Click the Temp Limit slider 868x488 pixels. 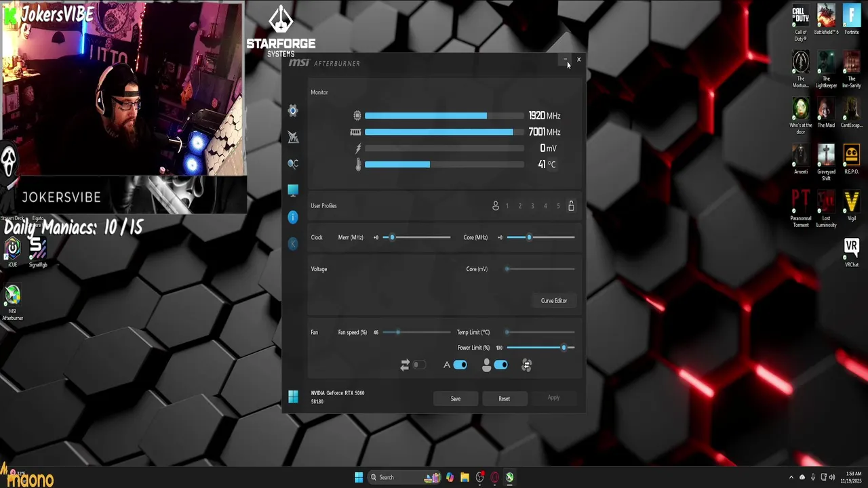(x=540, y=332)
